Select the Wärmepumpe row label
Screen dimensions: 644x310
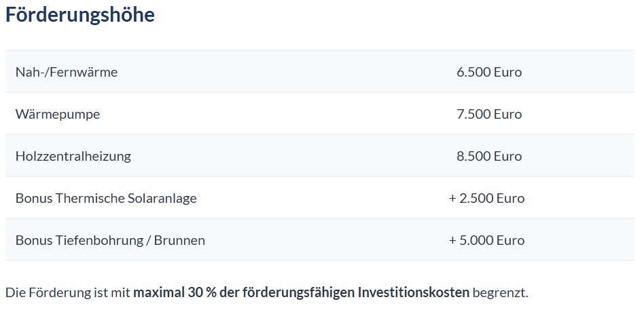[57, 114]
